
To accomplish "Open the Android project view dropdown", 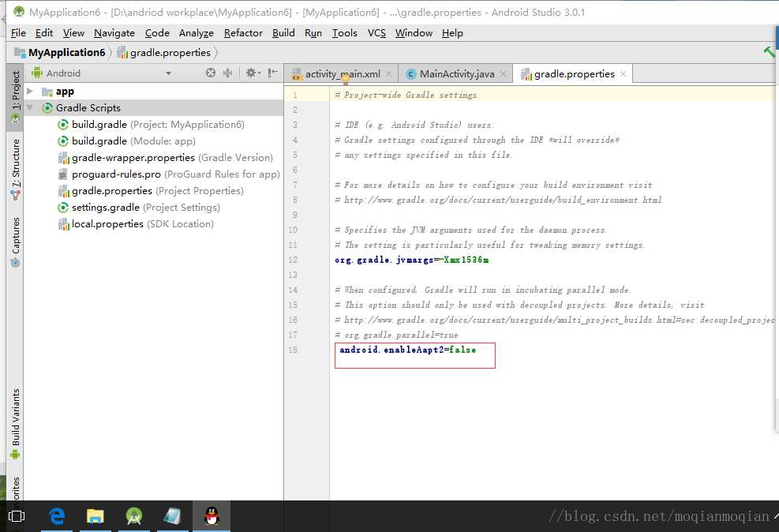I will tap(168, 73).
